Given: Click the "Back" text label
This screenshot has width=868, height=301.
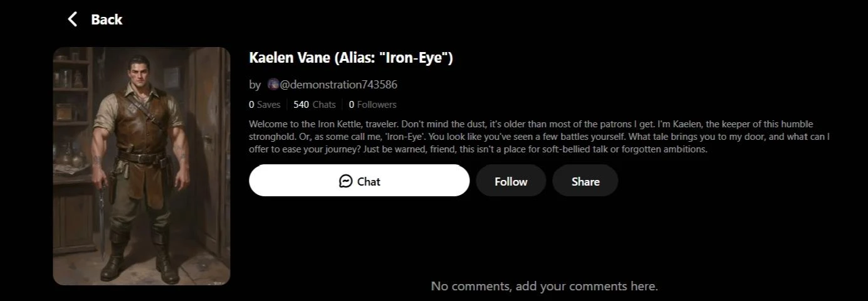Looking at the screenshot, I should point(107,19).
